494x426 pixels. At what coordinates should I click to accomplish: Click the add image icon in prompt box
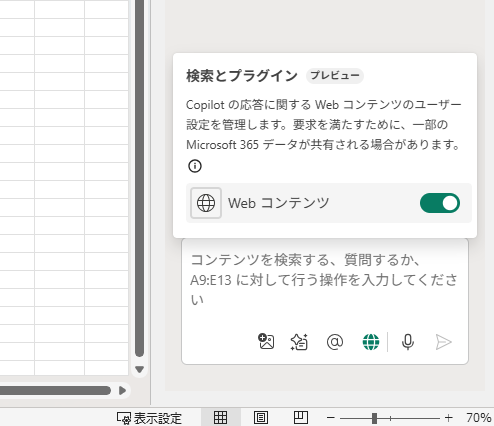266,342
